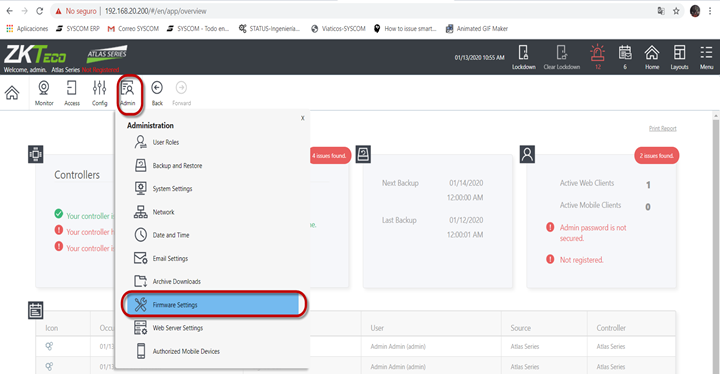Click the browser bookmark star icon

(676, 11)
